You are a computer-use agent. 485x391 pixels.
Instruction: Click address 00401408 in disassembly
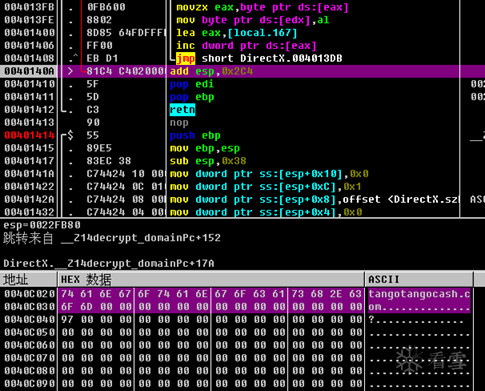click(29, 58)
